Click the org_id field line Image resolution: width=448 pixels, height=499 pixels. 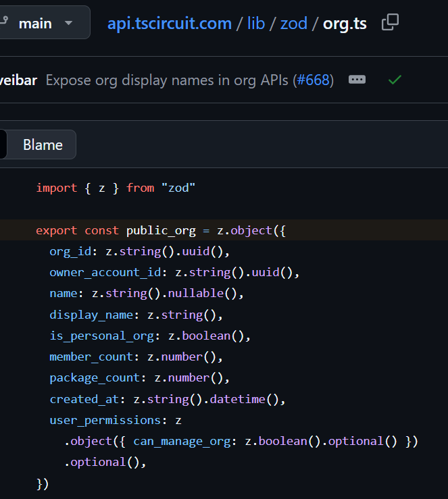tap(139, 251)
